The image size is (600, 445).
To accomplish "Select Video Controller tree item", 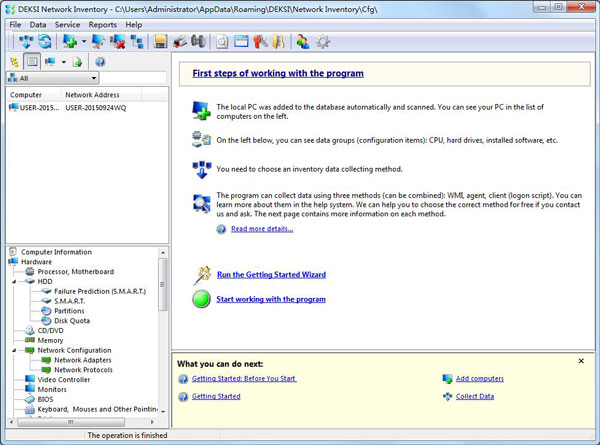I will coord(64,380).
